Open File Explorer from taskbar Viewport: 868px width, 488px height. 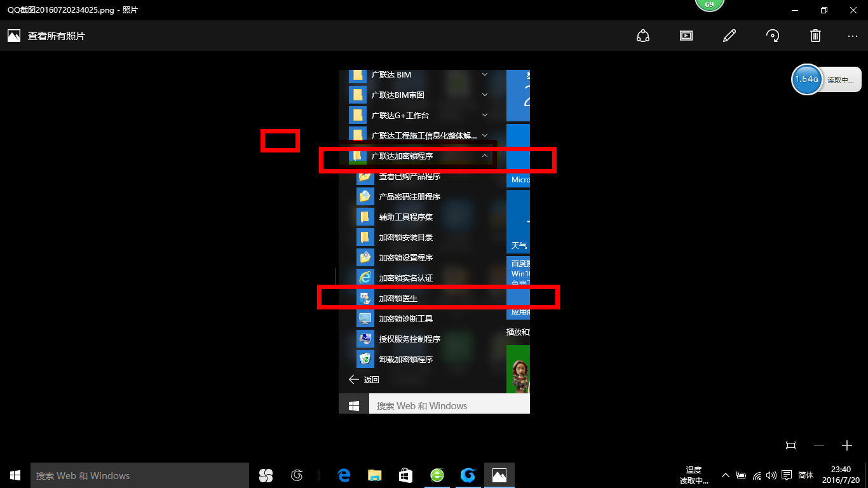(375, 475)
